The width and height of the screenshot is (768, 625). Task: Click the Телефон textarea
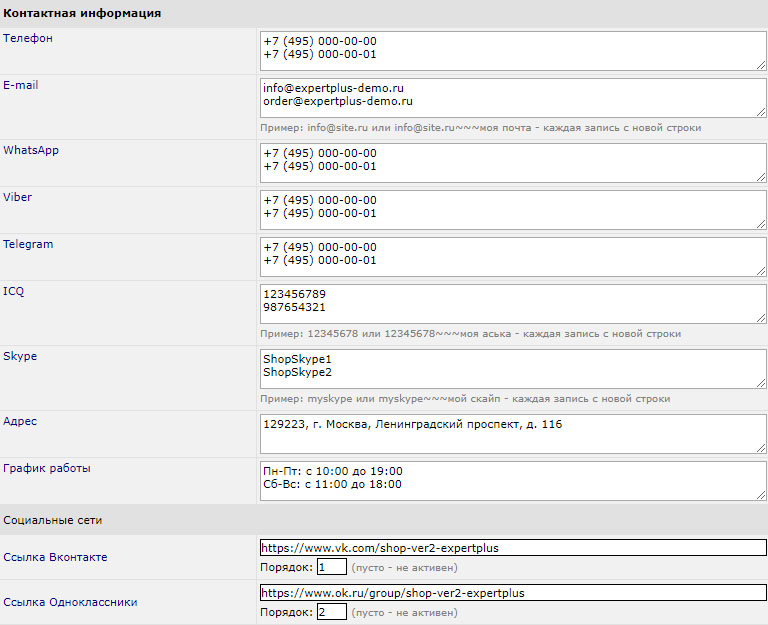[513, 51]
